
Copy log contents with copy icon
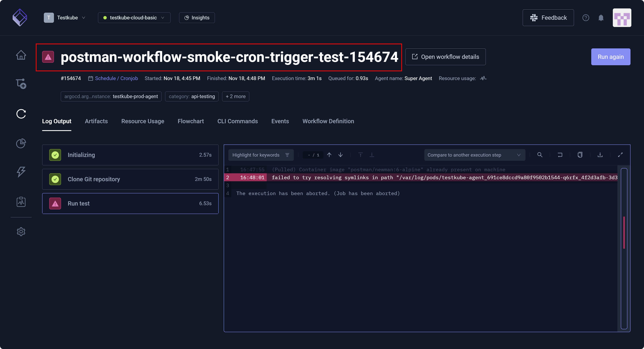[580, 155]
